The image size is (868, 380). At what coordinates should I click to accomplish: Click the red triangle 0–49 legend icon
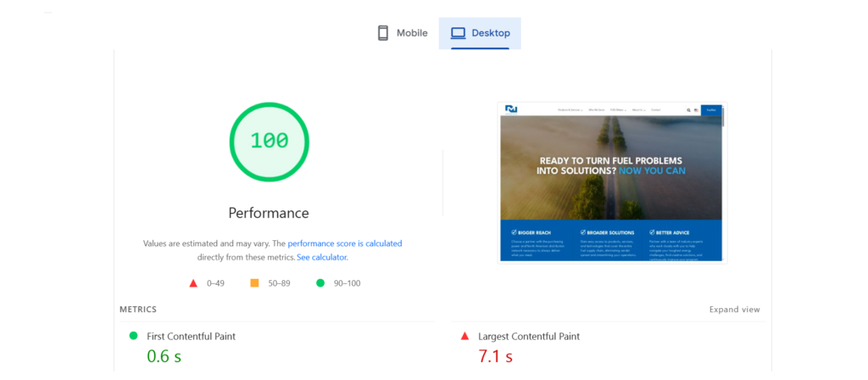coord(193,283)
